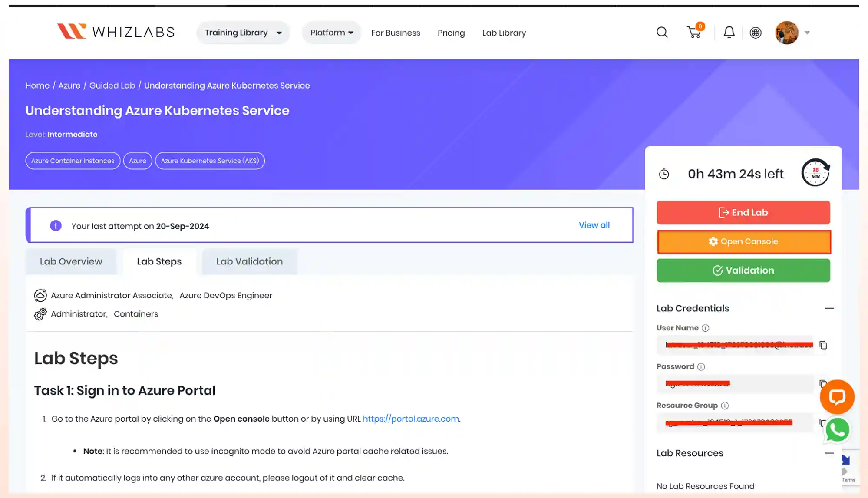
Task: Click the Containers skill label
Action: (x=136, y=314)
